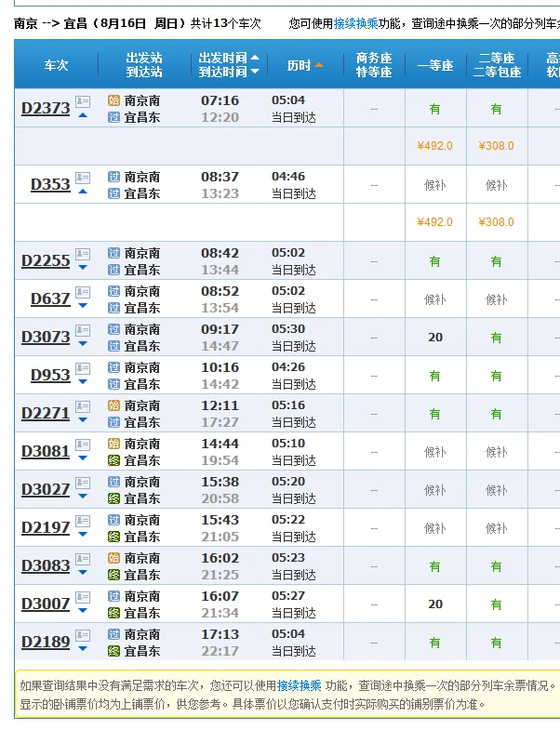The image size is (560, 730).
Task: Expand prices for train D637
Action: click(x=83, y=306)
